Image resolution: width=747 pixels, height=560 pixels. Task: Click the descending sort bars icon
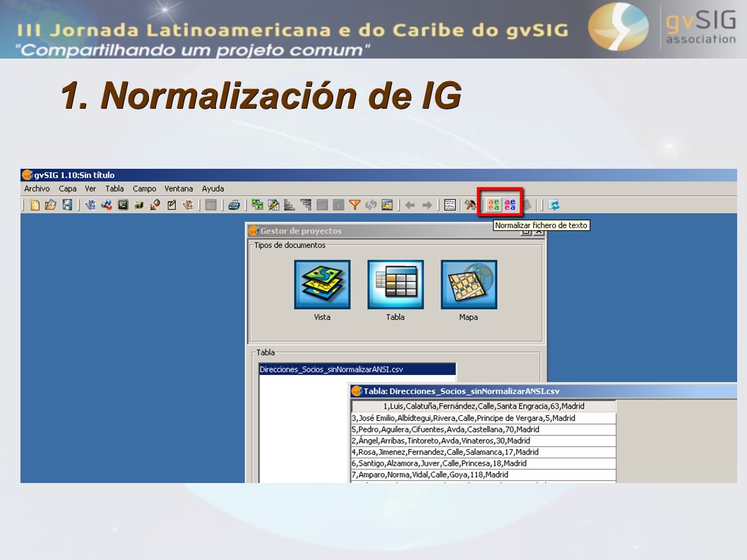coord(306,205)
